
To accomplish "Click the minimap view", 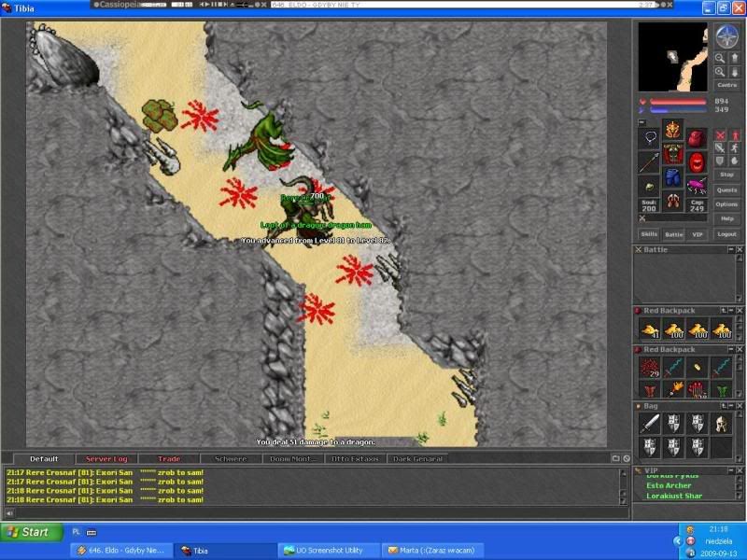I will click(672, 57).
